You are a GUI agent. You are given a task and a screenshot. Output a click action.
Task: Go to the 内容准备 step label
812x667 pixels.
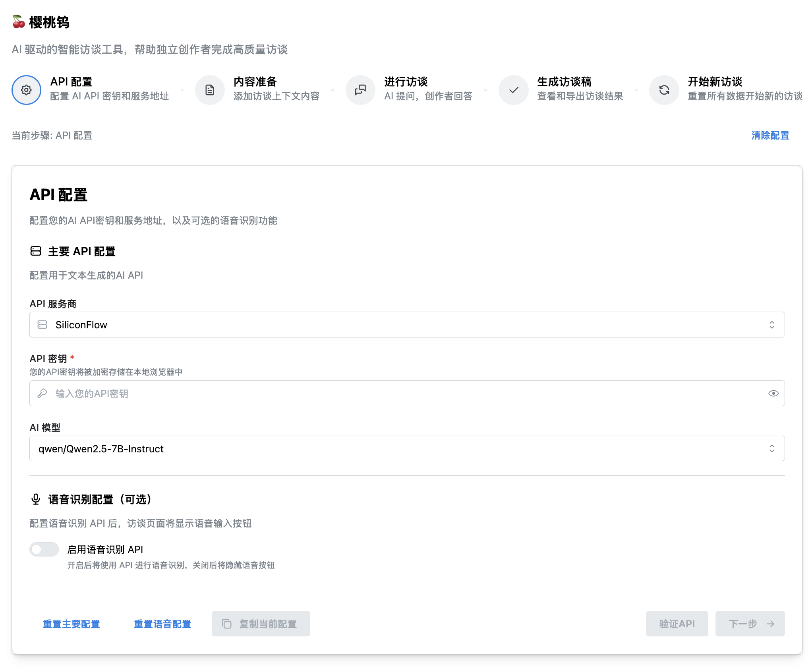click(x=255, y=82)
